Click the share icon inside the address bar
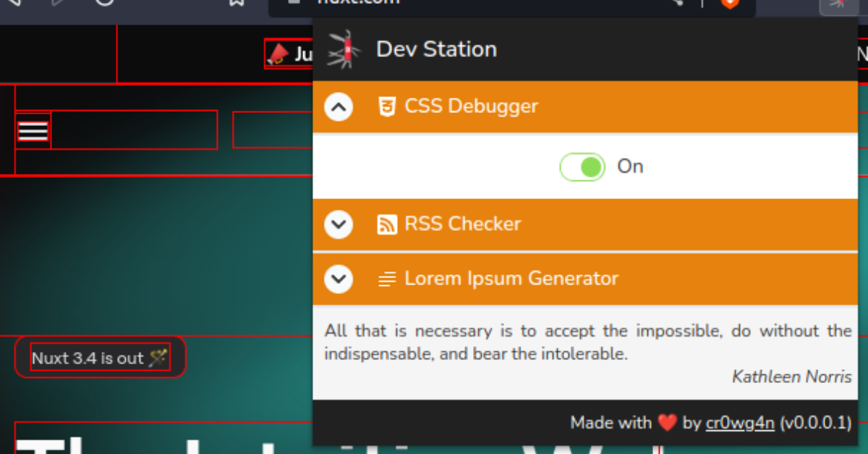 click(676, 3)
